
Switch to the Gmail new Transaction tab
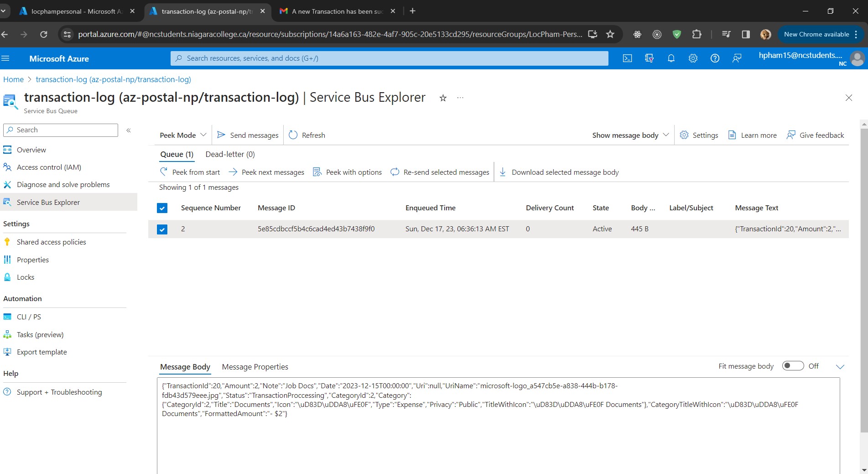click(338, 11)
